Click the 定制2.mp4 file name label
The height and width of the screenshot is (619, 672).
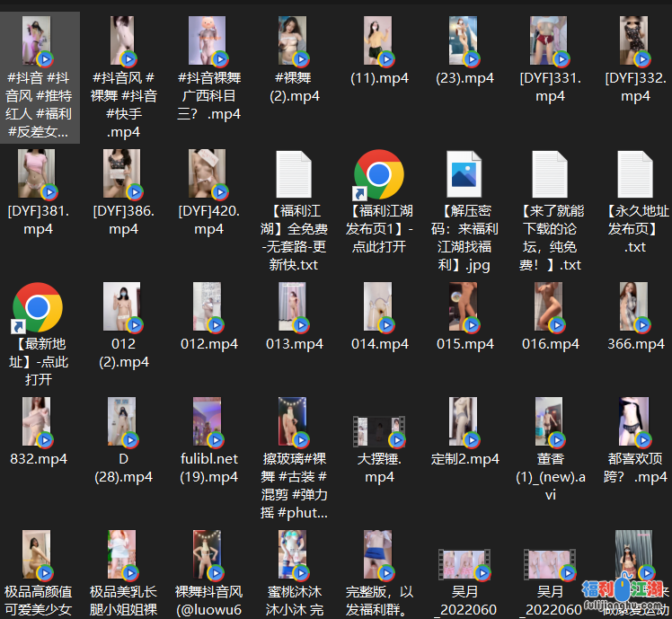point(464,459)
